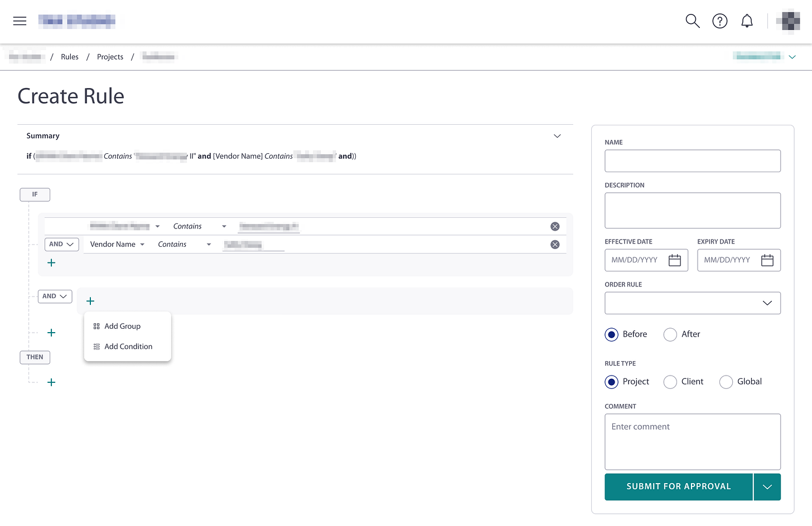
Task: Go to Projects breadcrumb link
Action: 110,57
